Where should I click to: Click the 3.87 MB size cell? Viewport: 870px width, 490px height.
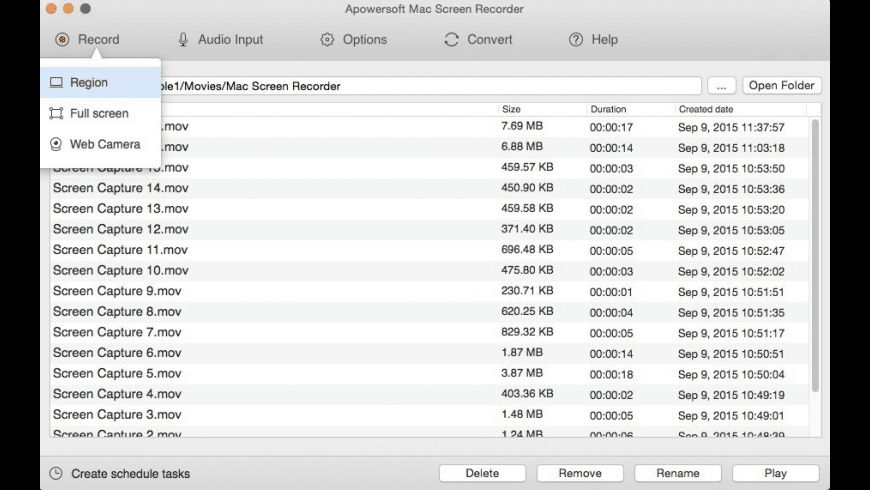522,373
